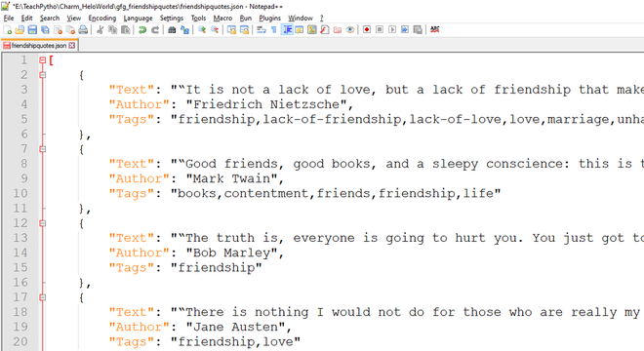Start macro recording with red dot icon
Image resolution: width=644 pixels, height=351 pixels.
(367, 29)
